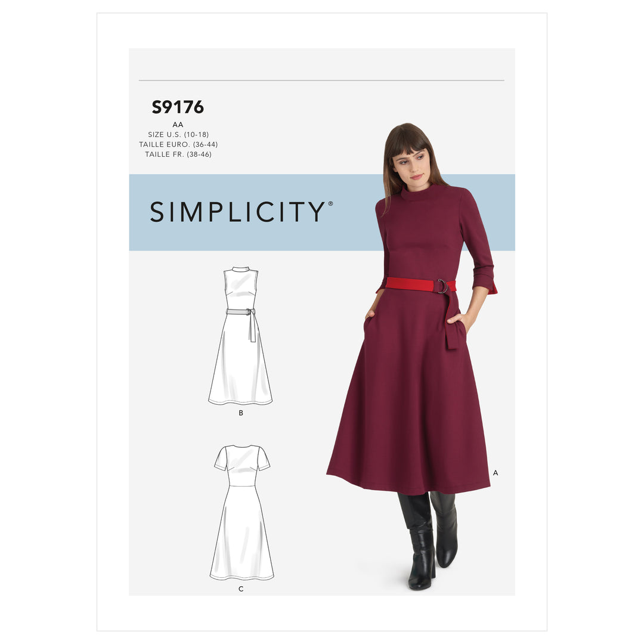Click the view label A beside the model
644x644 pixels.
496,473
